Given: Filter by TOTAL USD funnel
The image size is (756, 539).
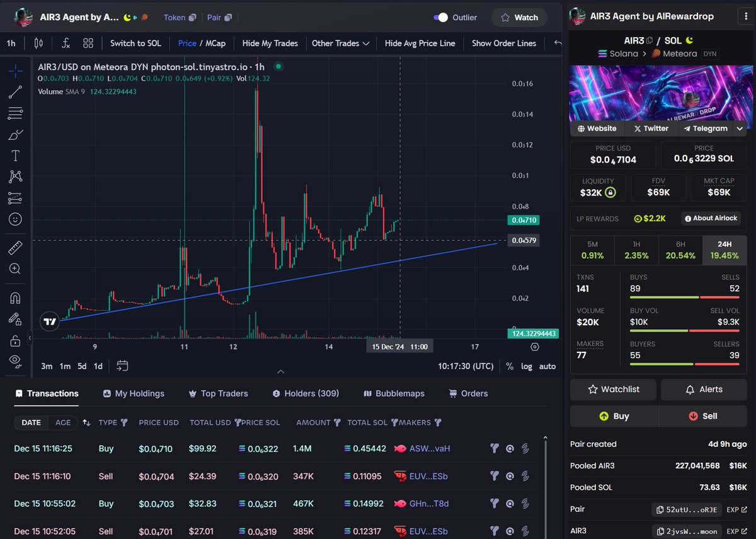Looking at the screenshot, I should (238, 422).
